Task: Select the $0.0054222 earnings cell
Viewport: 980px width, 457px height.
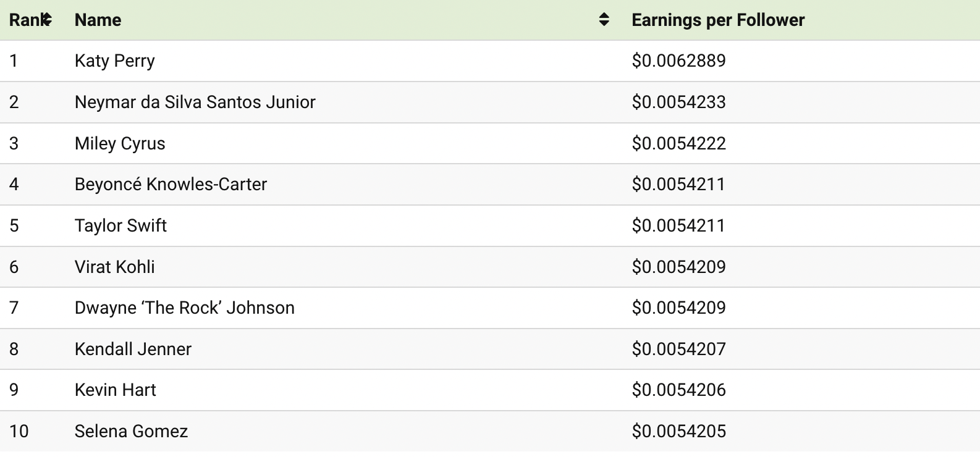Action: [678, 143]
